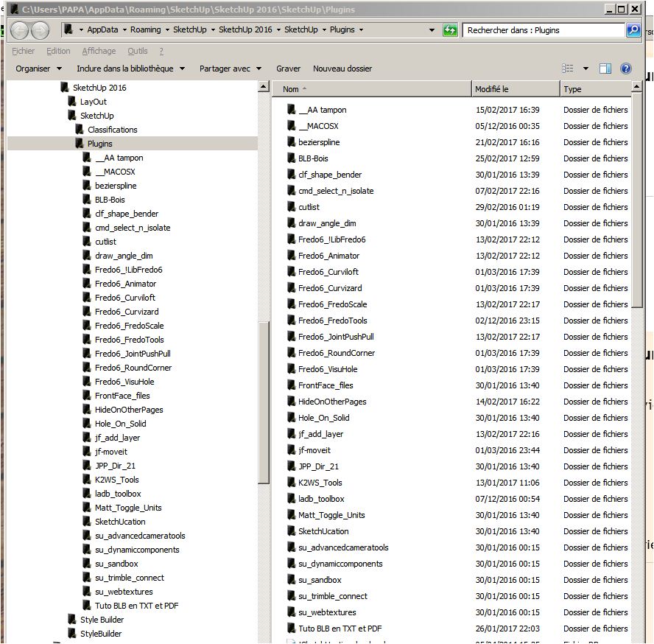The image size is (654, 644).
Task: Click folder icon of jf-moveit in list
Action: 291,450
